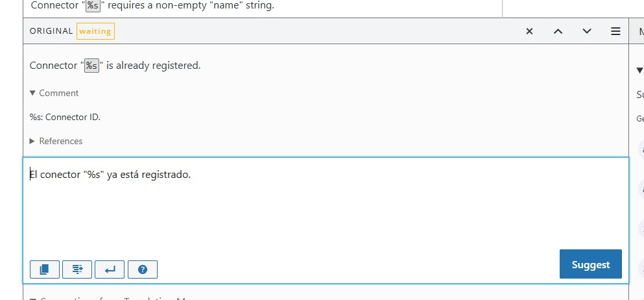This screenshot has width=644, height=300.
Task: Open the hamburger menu in editor header
Action: [615, 31]
